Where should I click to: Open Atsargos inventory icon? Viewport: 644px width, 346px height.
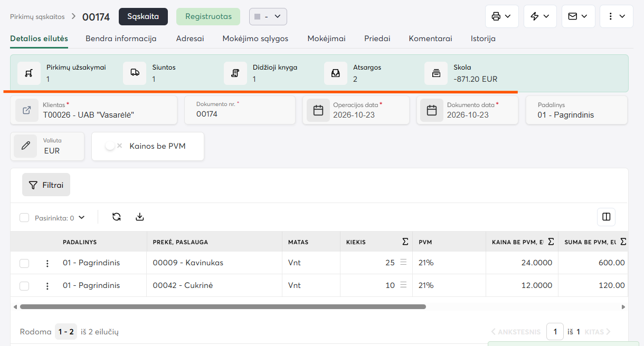pyautogui.click(x=336, y=73)
